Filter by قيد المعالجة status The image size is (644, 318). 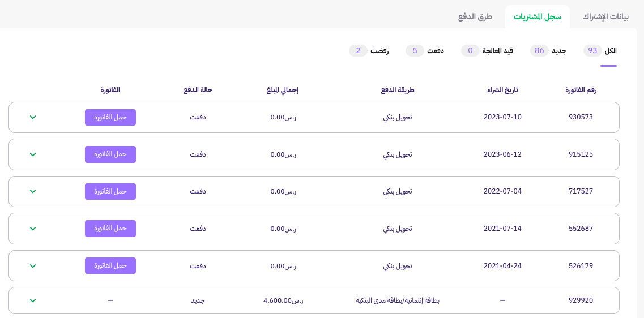(x=487, y=51)
